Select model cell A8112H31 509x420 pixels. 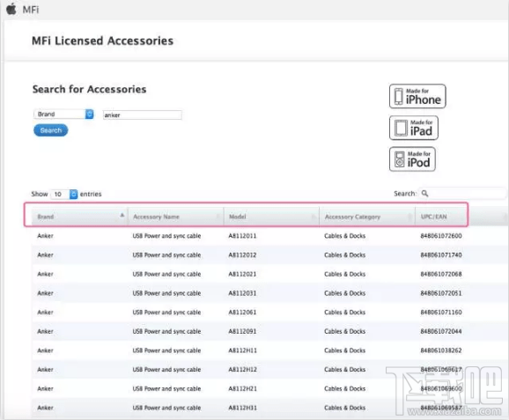coord(242,408)
